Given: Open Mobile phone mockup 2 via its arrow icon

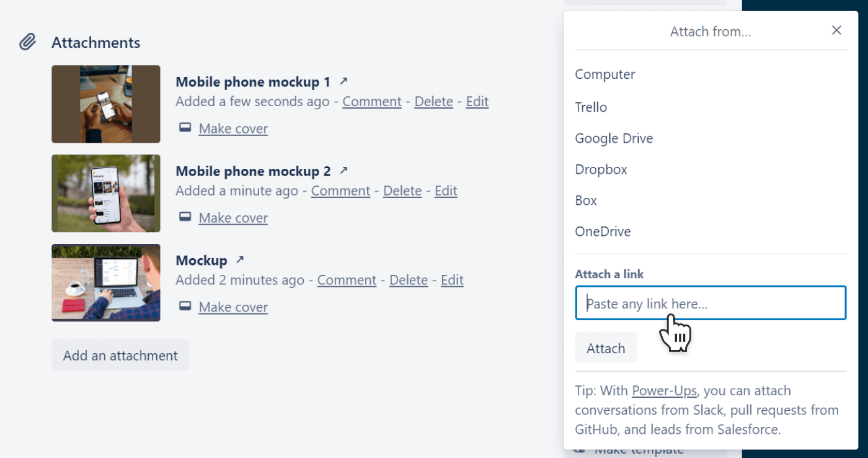Looking at the screenshot, I should [345, 169].
